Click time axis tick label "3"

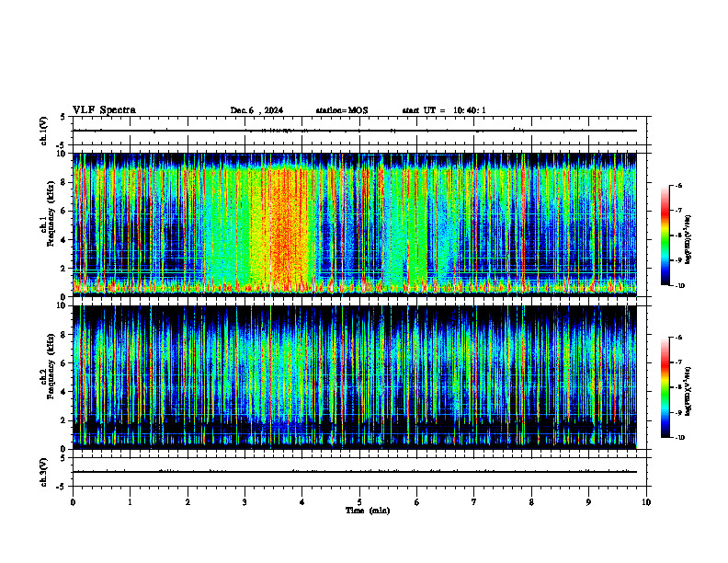pos(245,502)
